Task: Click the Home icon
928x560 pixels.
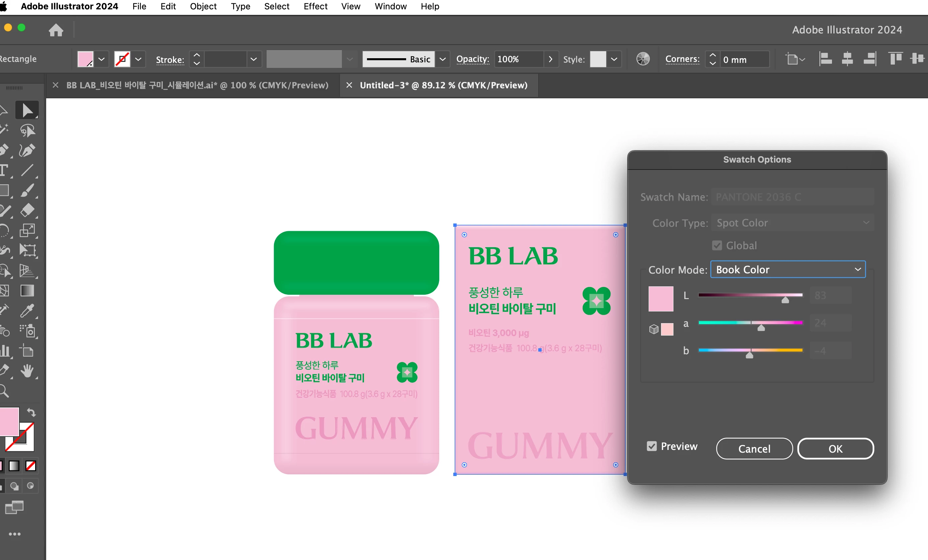Action: click(x=56, y=30)
